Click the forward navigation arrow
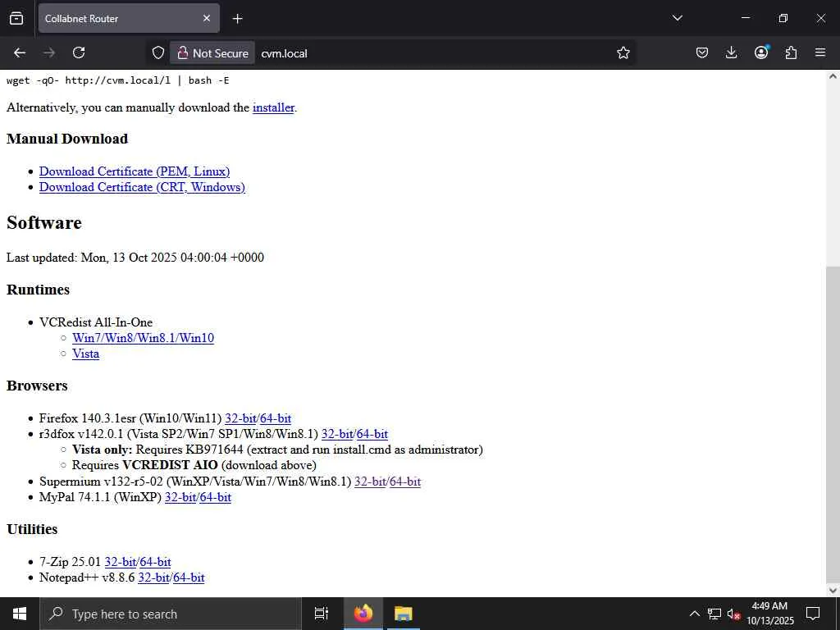The width and height of the screenshot is (840, 630). pyautogui.click(x=49, y=52)
